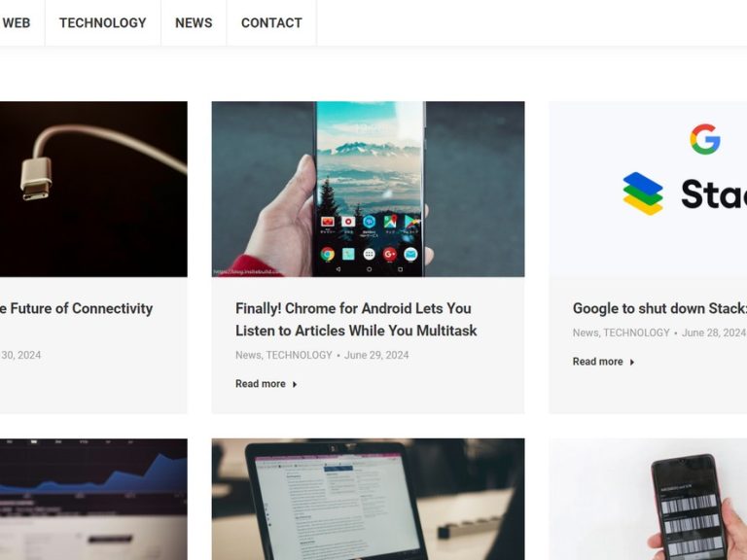Open the analytics chart article thumbnail
The width and height of the screenshot is (747, 560).
(x=93, y=499)
